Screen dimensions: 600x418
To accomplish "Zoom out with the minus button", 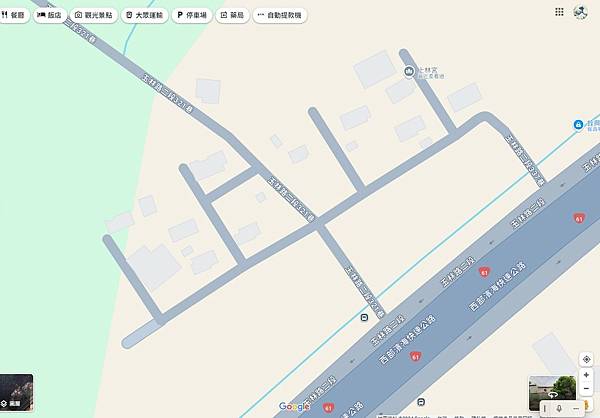I will tap(586, 389).
